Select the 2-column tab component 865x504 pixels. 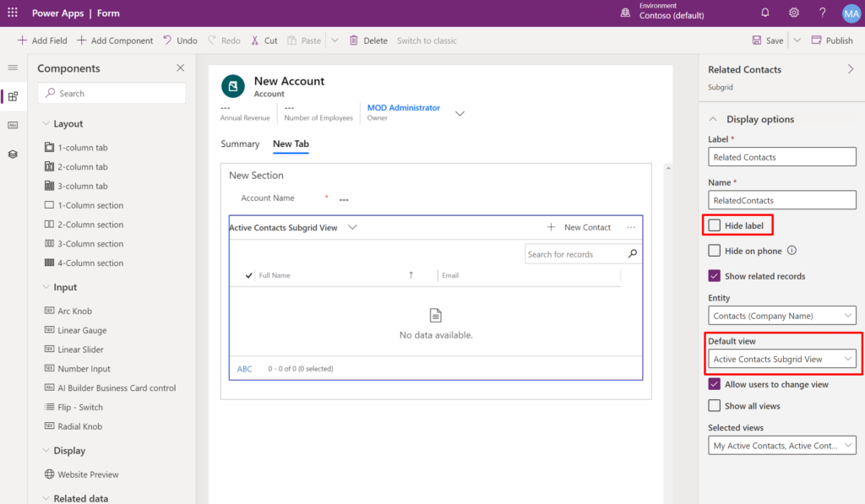(76, 166)
